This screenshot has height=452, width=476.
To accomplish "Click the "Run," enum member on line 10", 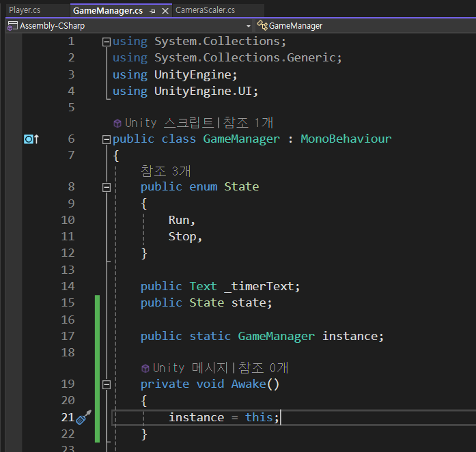I will [x=182, y=220].
